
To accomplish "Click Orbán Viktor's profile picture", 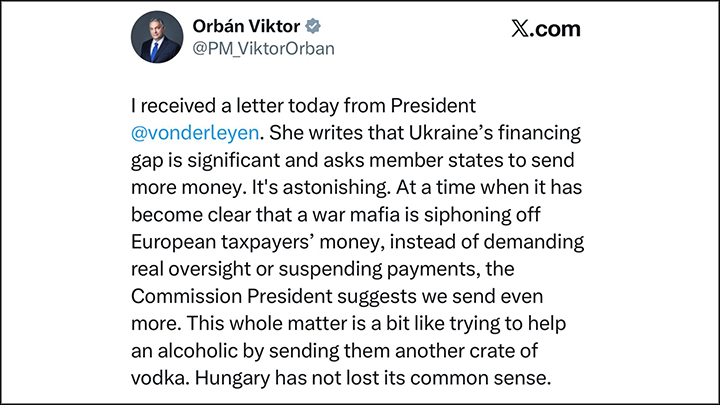I will pyautogui.click(x=157, y=39).
